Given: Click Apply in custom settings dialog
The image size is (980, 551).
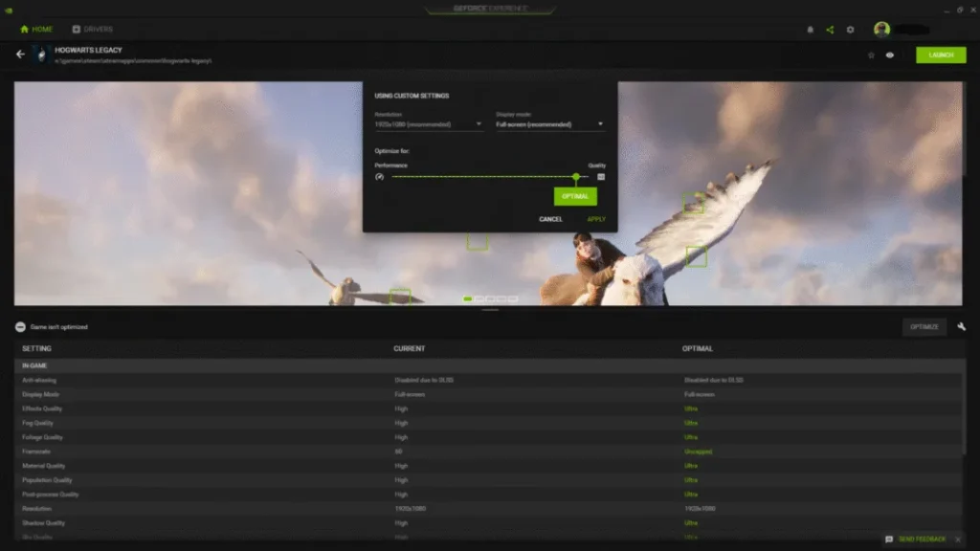Looking at the screenshot, I should pos(596,219).
